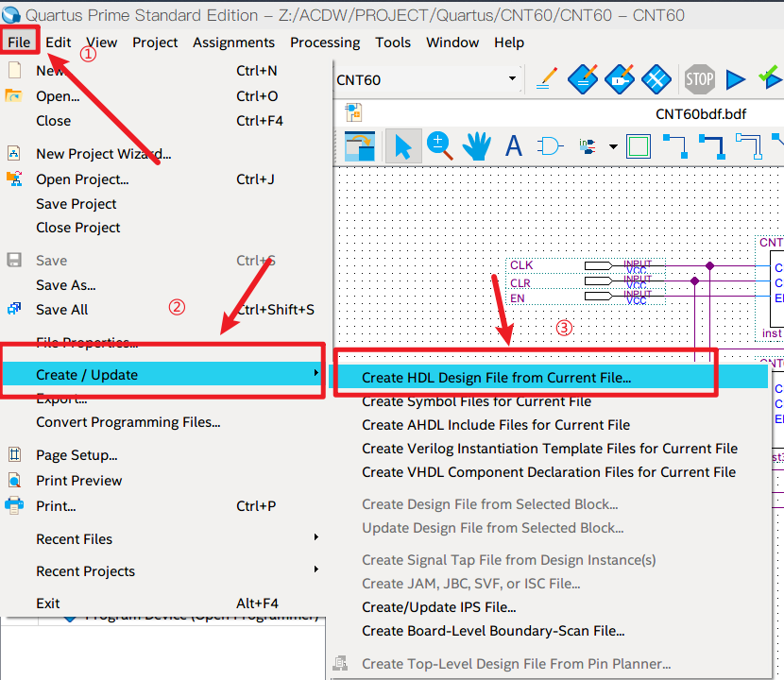This screenshot has width=784, height=680.
Task: Choose New Project Wizard... entry
Action: [x=104, y=154]
